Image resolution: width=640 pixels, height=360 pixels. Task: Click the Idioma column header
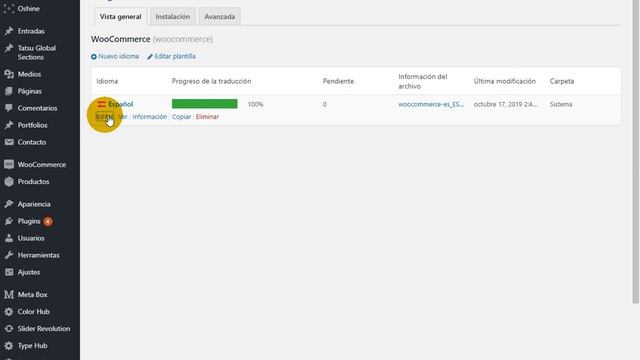point(107,81)
